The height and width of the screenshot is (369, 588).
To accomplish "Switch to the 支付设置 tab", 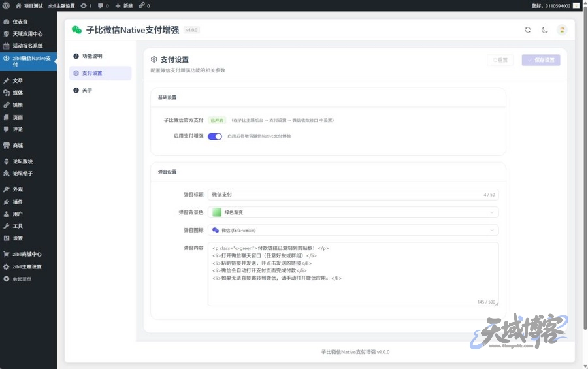I will tap(100, 73).
